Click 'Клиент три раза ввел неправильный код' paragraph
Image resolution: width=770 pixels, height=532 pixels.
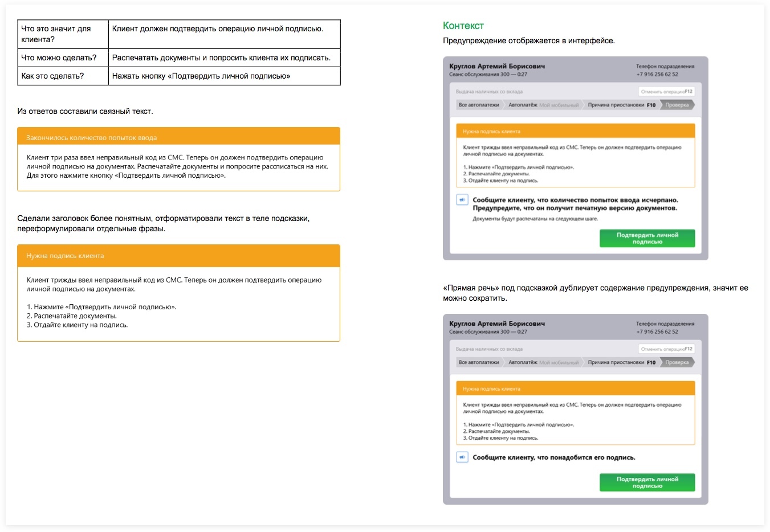[177, 166]
